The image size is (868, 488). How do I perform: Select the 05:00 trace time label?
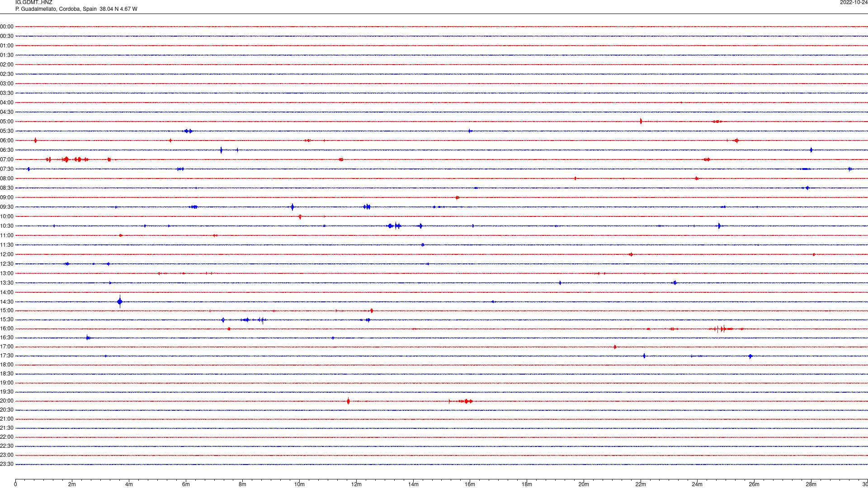click(7, 122)
